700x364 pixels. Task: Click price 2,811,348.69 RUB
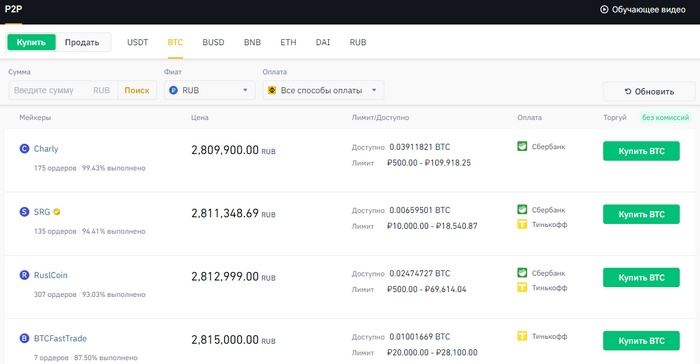233,213
